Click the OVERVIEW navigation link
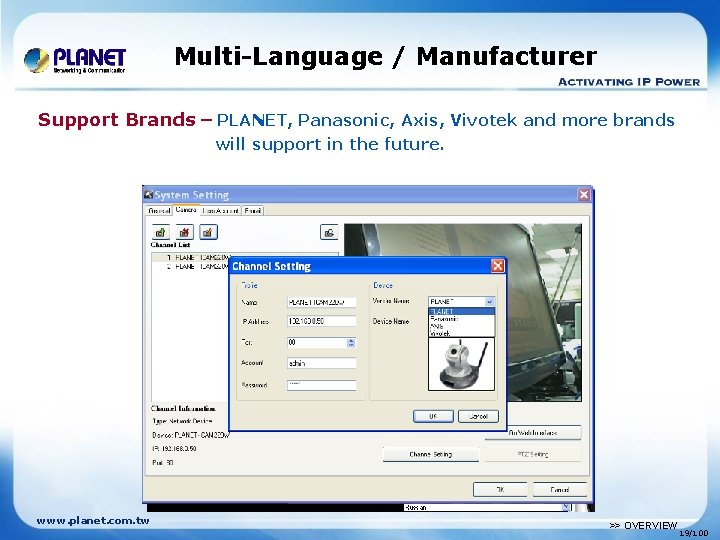 (643, 525)
